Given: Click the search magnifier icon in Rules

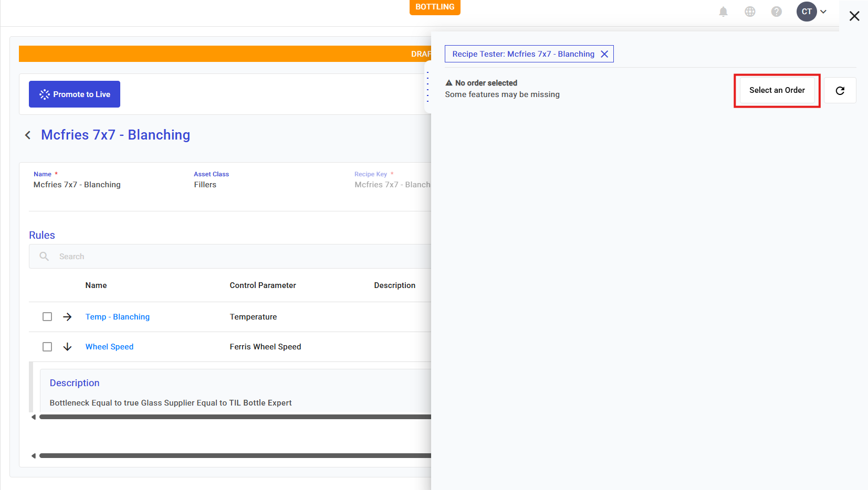Looking at the screenshot, I should (x=45, y=257).
